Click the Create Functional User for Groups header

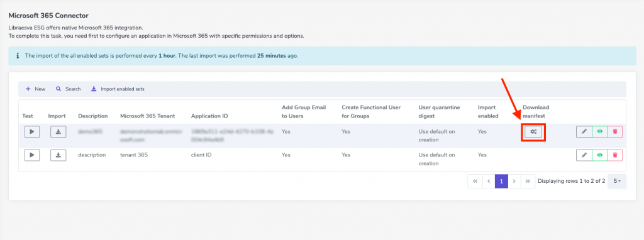pos(371,112)
